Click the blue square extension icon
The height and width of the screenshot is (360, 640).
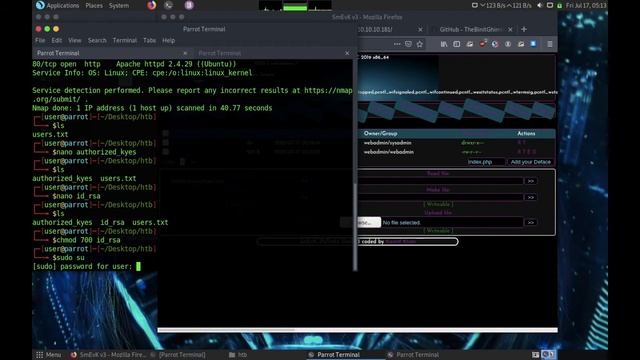[533, 44]
